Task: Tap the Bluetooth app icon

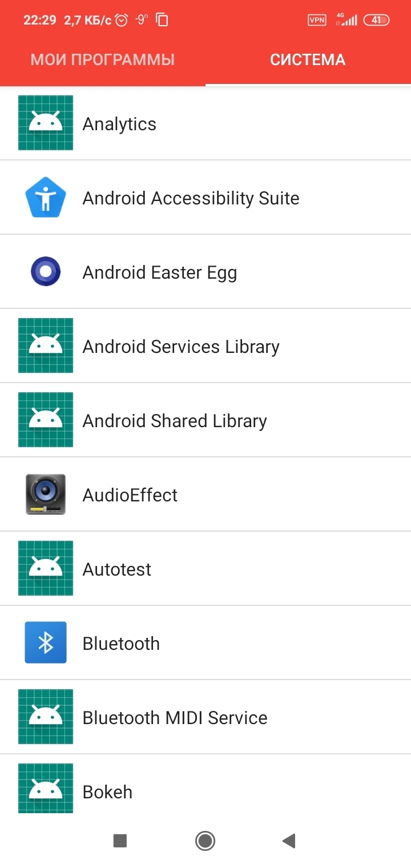Action: pos(46,643)
